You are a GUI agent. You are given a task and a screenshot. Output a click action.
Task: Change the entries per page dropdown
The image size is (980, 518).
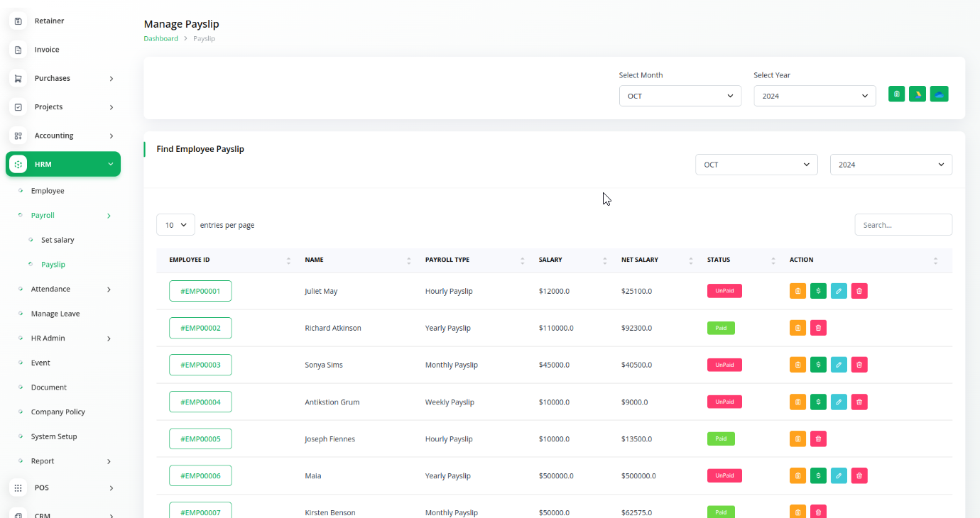(175, 225)
